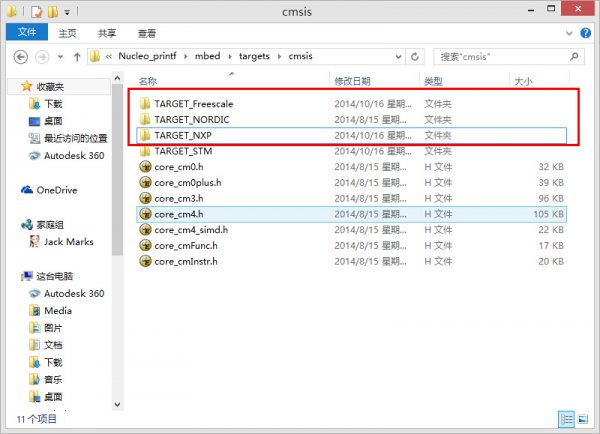Viewport: 600px width, 434px height.
Task: Open the 文件 ribbon tab
Action: click(x=27, y=32)
